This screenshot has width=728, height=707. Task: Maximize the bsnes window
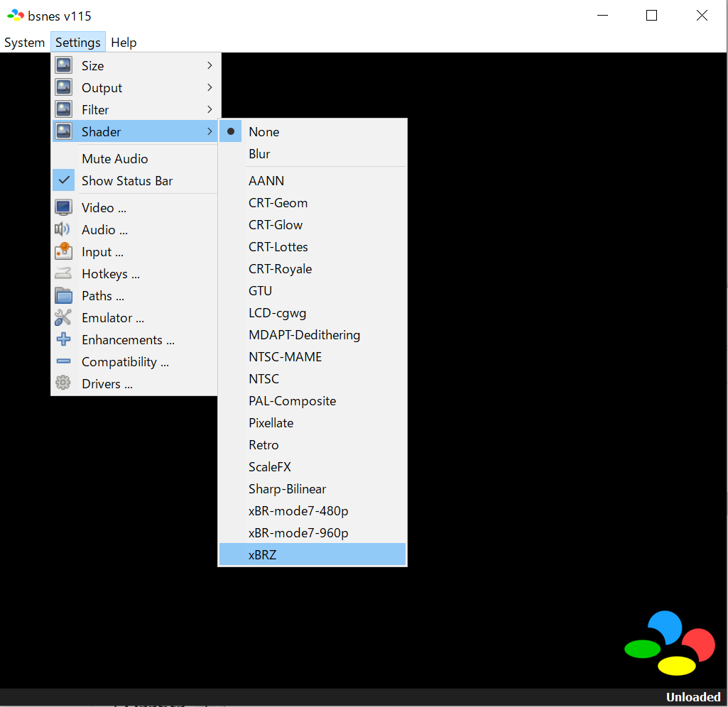652,16
